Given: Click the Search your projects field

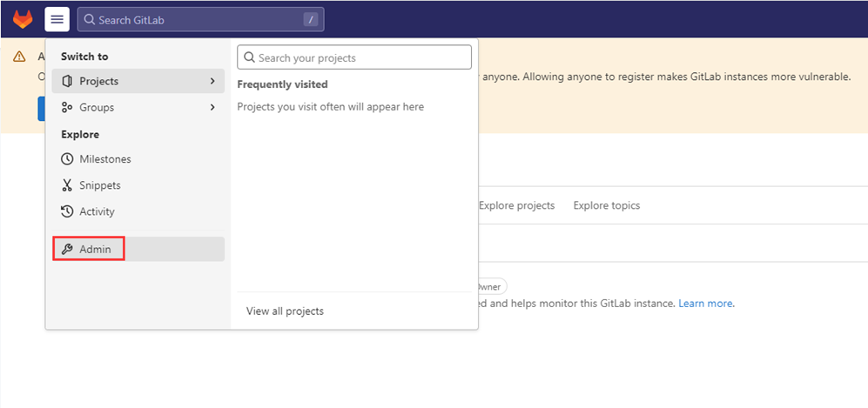Looking at the screenshot, I should [x=354, y=57].
